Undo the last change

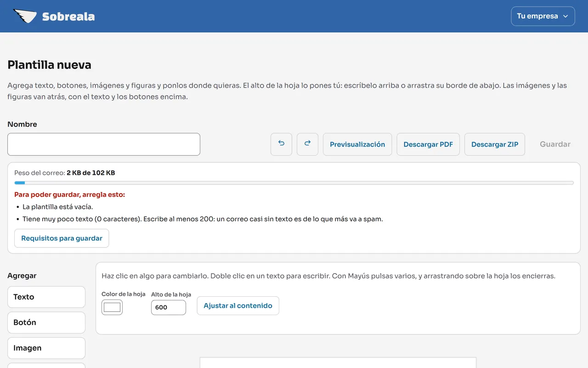(x=281, y=144)
